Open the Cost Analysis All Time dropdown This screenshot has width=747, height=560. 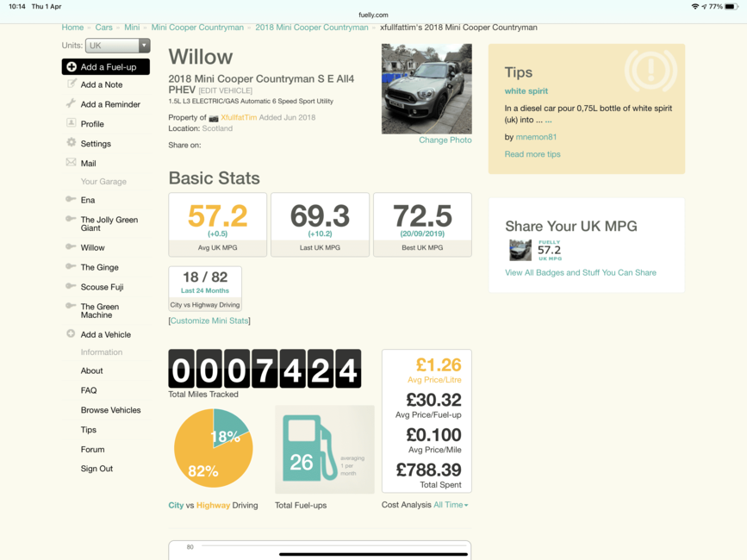coord(451,505)
